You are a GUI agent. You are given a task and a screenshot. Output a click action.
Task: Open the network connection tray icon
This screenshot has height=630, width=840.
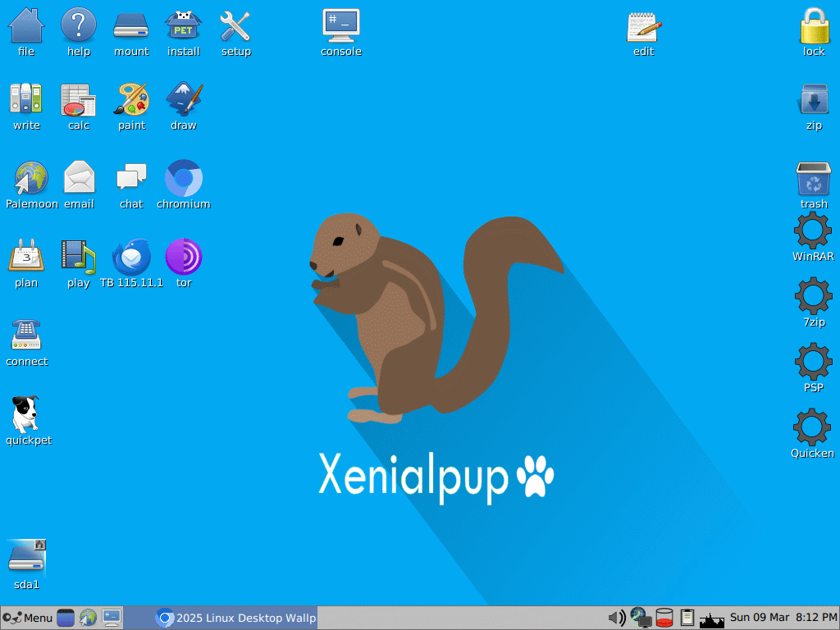(641, 619)
